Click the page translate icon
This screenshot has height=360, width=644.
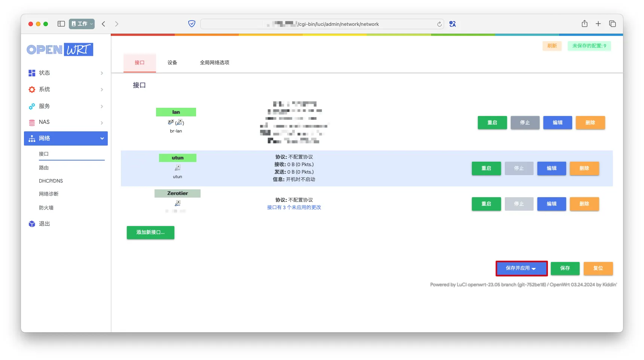click(452, 24)
